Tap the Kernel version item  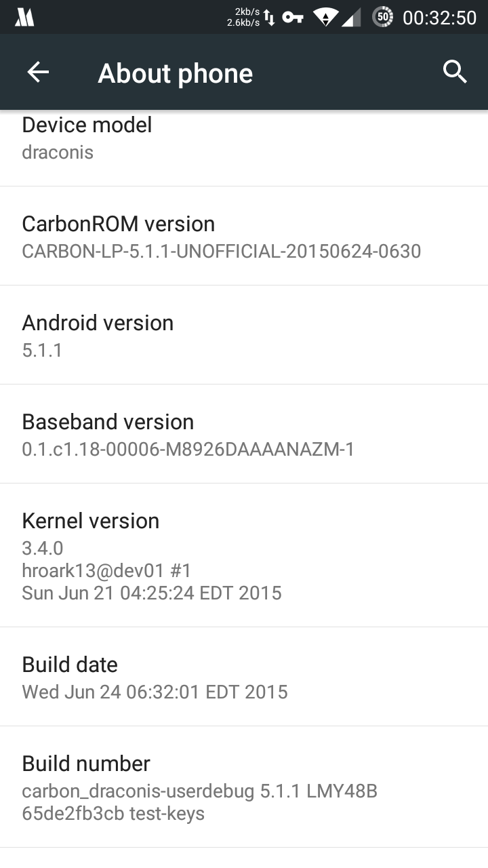coord(244,555)
